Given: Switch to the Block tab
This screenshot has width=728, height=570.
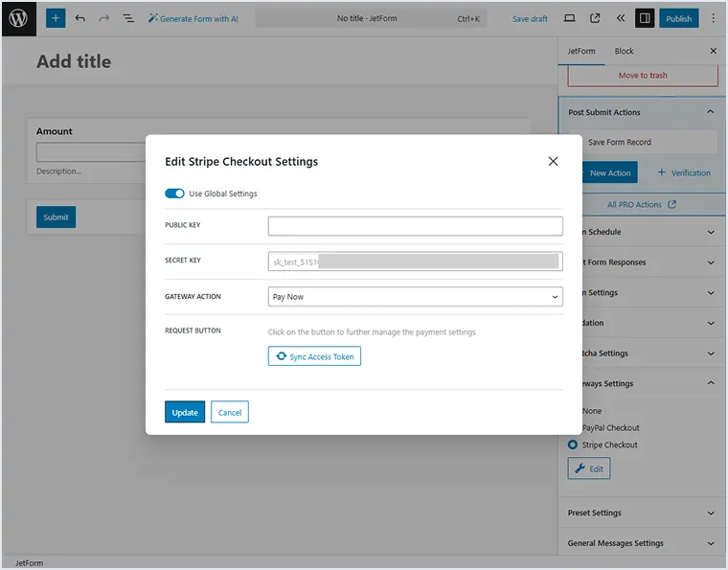Looking at the screenshot, I should click(x=624, y=51).
